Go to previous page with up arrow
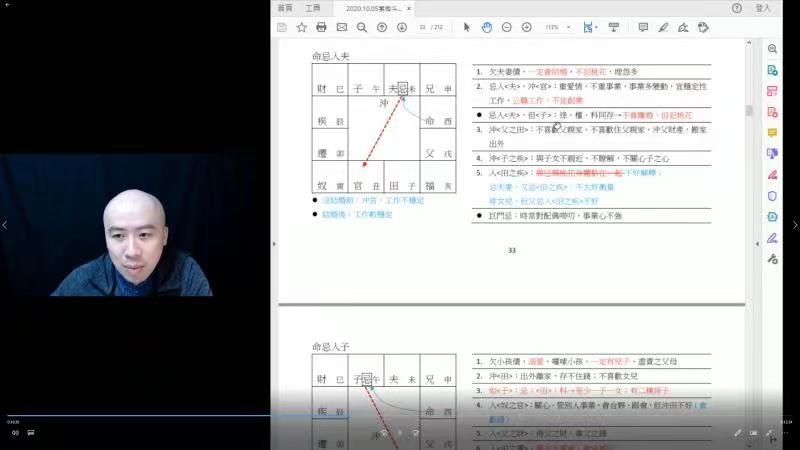 click(x=382, y=28)
